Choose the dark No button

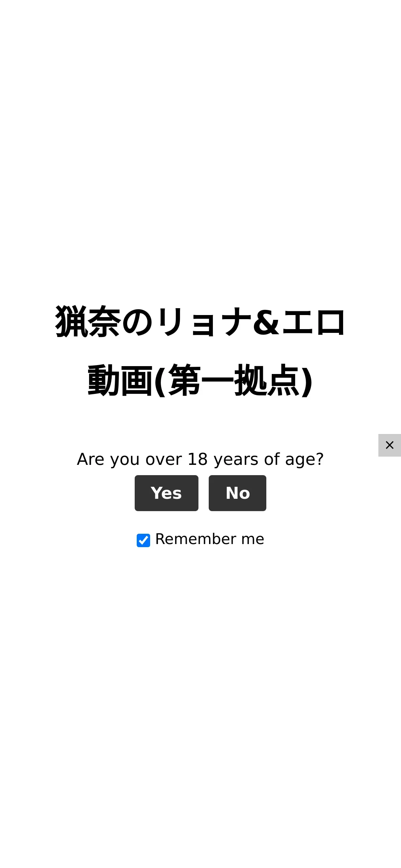[x=238, y=493]
